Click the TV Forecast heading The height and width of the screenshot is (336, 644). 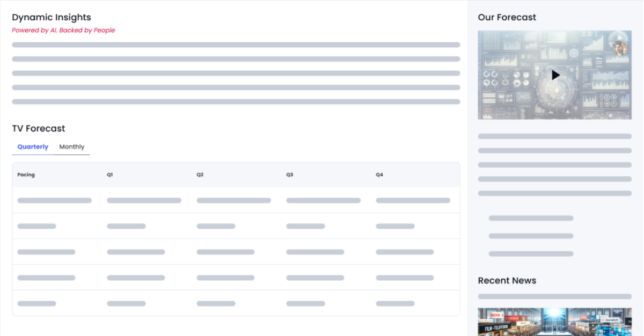[x=39, y=129]
